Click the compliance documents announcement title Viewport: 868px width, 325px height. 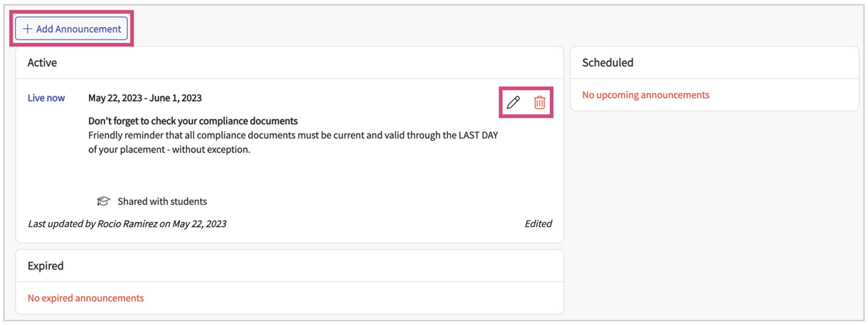193,121
